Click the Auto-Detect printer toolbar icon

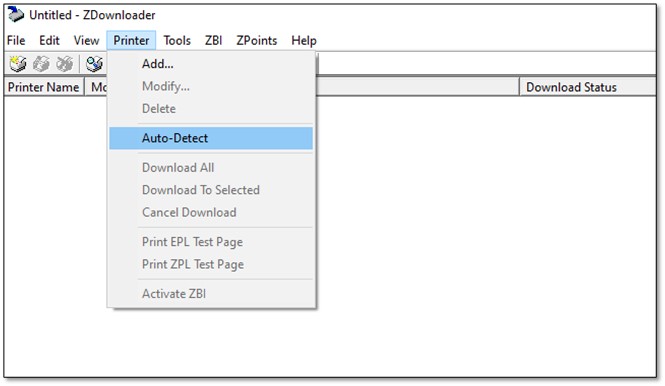(x=94, y=64)
